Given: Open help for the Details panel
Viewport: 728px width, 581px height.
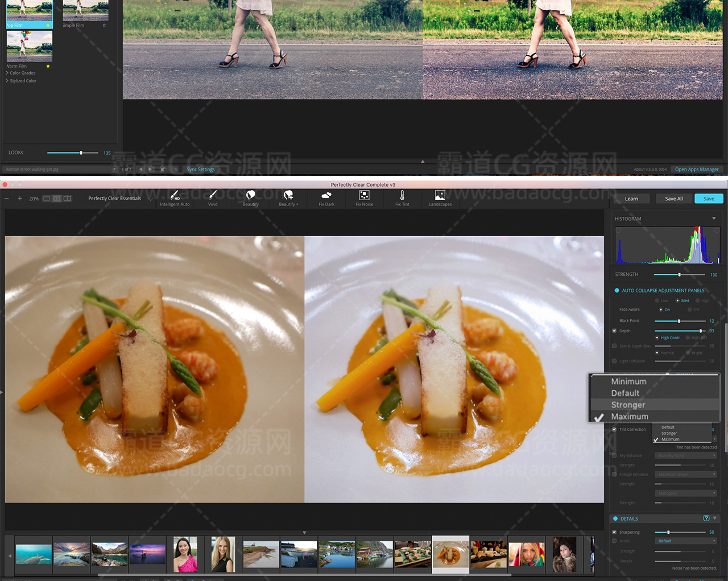Looking at the screenshot, I should coord(706,518).
